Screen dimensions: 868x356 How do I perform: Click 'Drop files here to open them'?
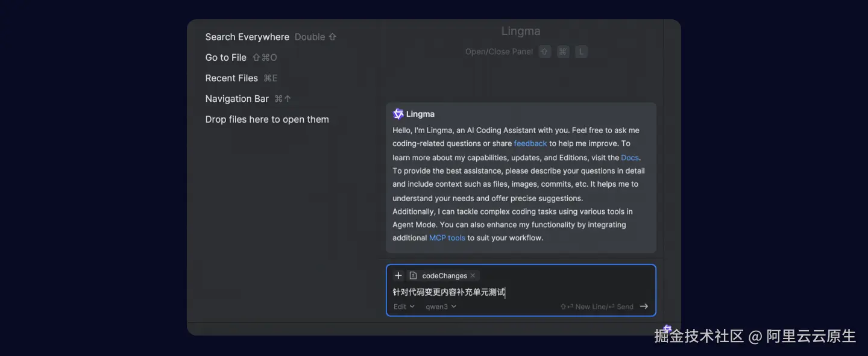pyautogui.click(x=267, y=119)
